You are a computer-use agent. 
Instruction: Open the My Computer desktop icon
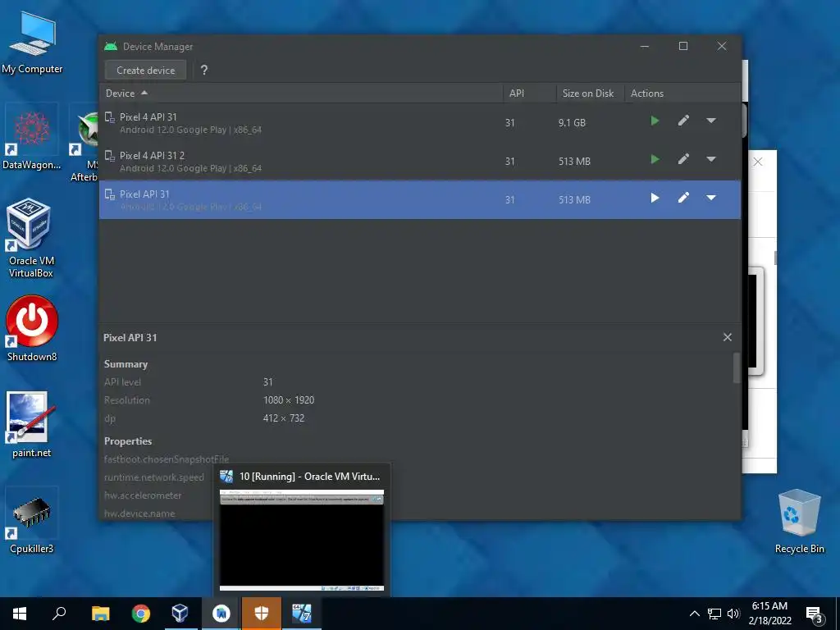click(32, 43)
